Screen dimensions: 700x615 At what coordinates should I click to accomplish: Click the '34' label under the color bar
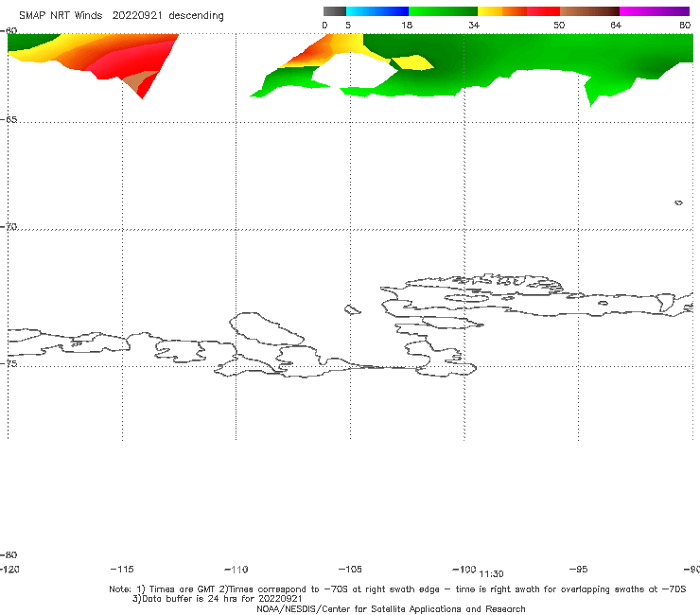[474, 25]
